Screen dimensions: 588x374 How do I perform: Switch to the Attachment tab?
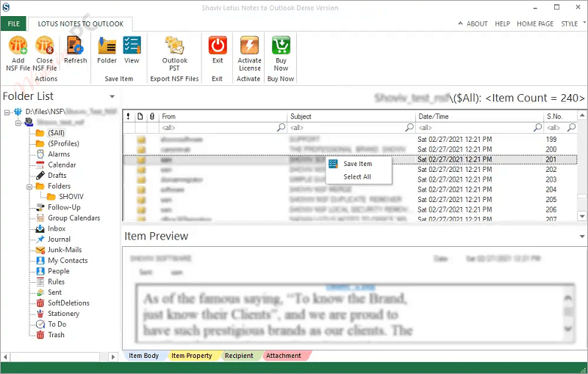coord(284,356)
